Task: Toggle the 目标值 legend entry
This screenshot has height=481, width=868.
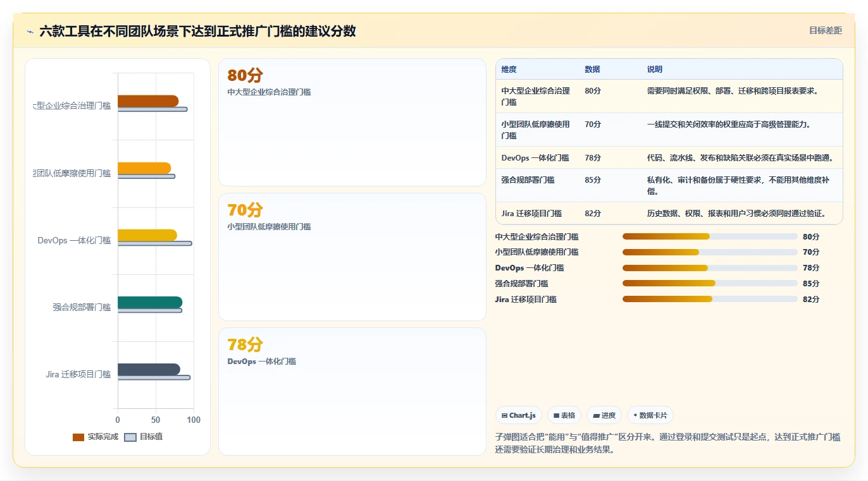Action: [x=143, y=437]
